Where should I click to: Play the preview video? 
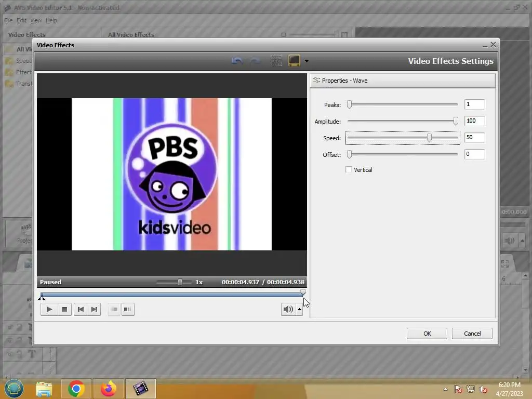point(49,309)
